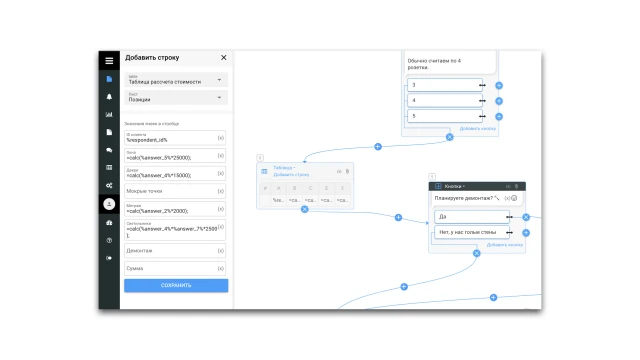Open the help question mark icon
The width and height of the screenshot is (640, 360).
[x=109, y=240]
